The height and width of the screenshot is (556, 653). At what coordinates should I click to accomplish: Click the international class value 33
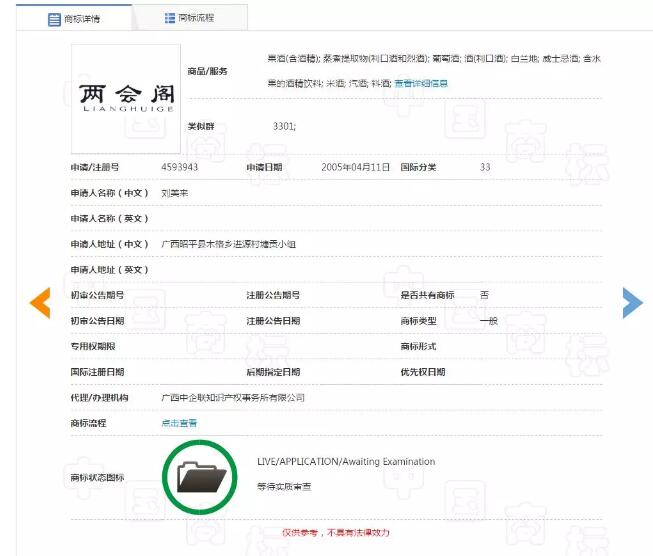click(x=485, y=167)
